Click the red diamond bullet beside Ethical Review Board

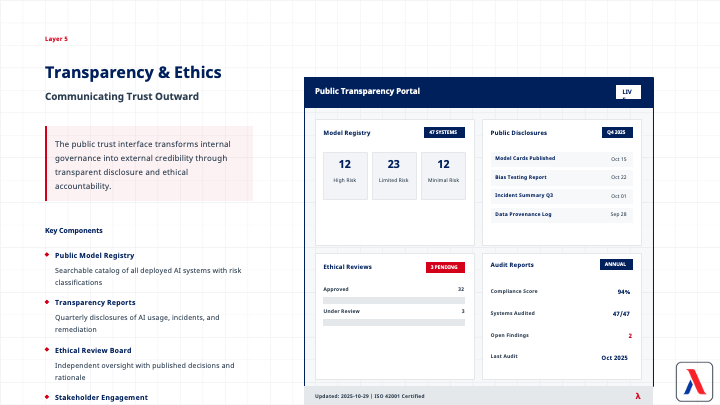click(47, 350)
